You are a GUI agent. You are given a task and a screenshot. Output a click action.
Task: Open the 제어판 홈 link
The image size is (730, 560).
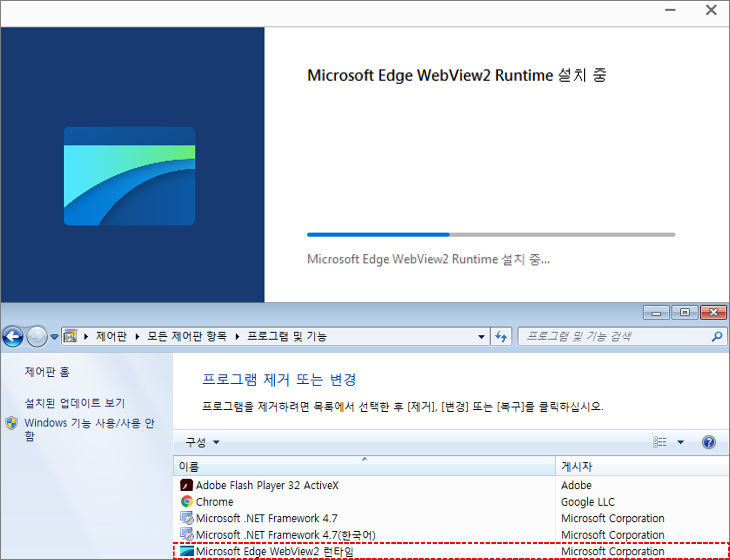point(47,372)
